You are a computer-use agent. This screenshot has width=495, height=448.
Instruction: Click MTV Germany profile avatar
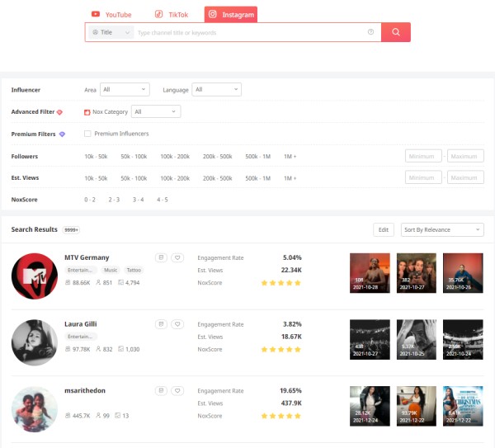click(x=35, y=276)
